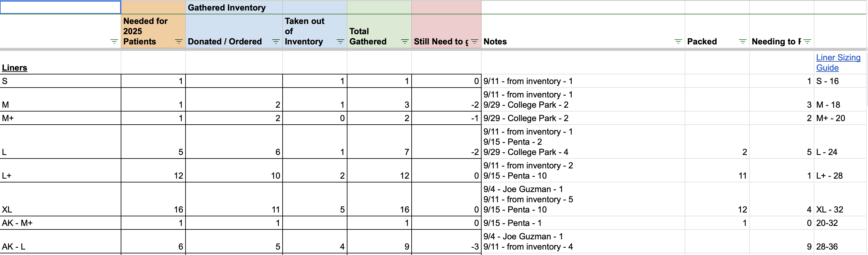The image size is (868, 255).
Task: Click the Liners section label cell
Action: pos(14,67)
